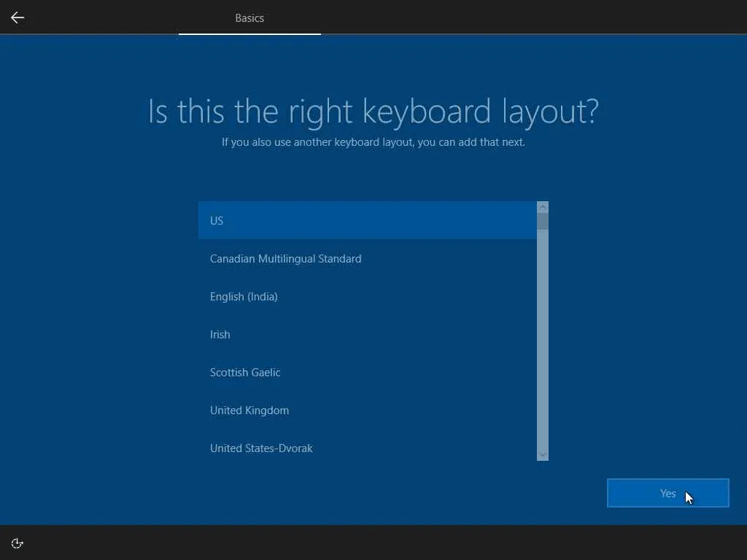Go back using the left arrow
This screenshot has width=747, height=560.
coord(18,17)
